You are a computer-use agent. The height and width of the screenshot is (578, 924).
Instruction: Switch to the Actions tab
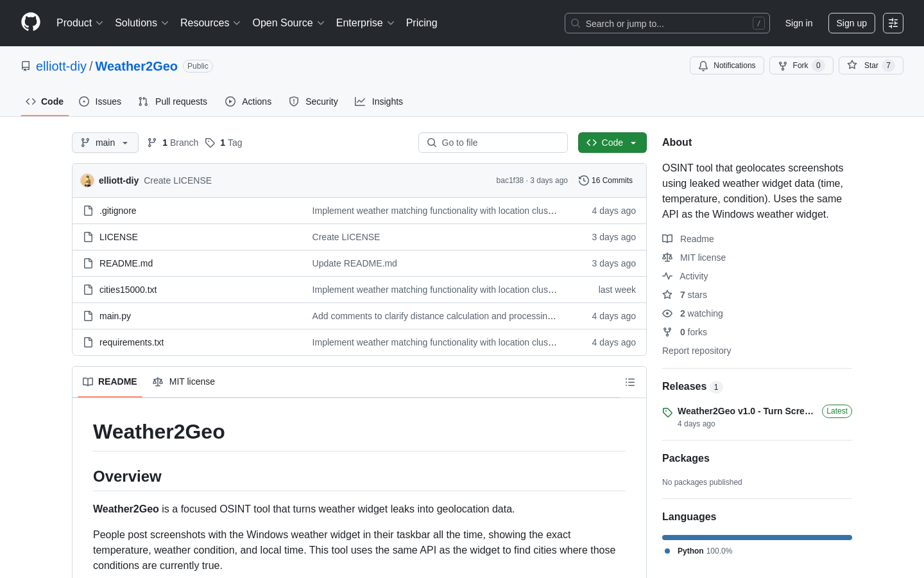click(x=248, y=101)
